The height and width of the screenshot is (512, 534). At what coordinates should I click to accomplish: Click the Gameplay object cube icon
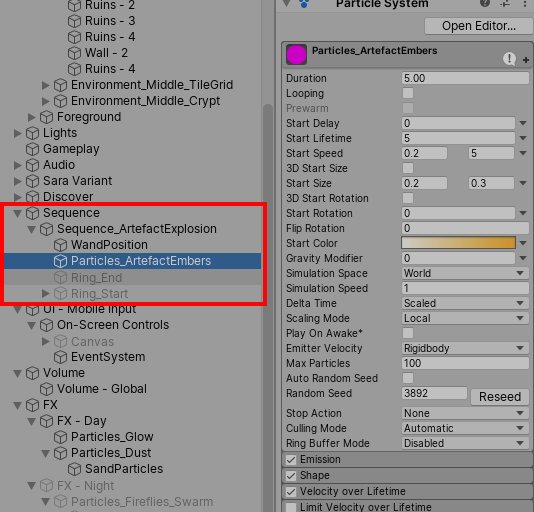click(x=32, y=149)
